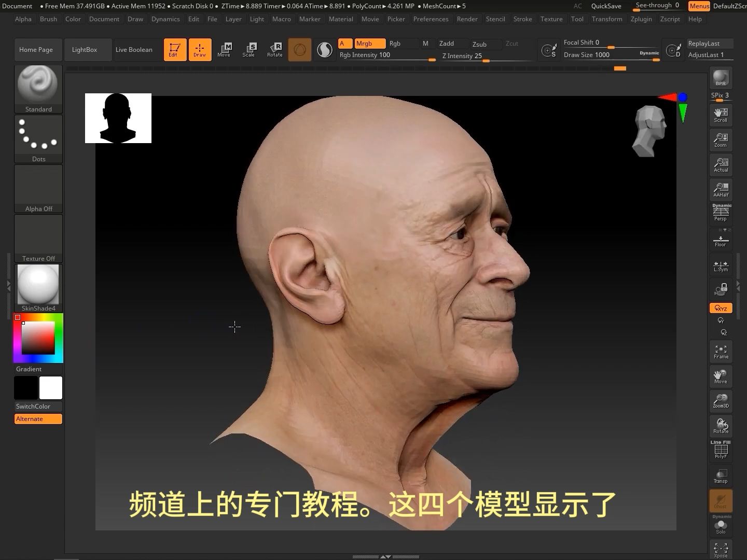Open the Brush menu
This screenshot has width=747, height=560.
48,19
